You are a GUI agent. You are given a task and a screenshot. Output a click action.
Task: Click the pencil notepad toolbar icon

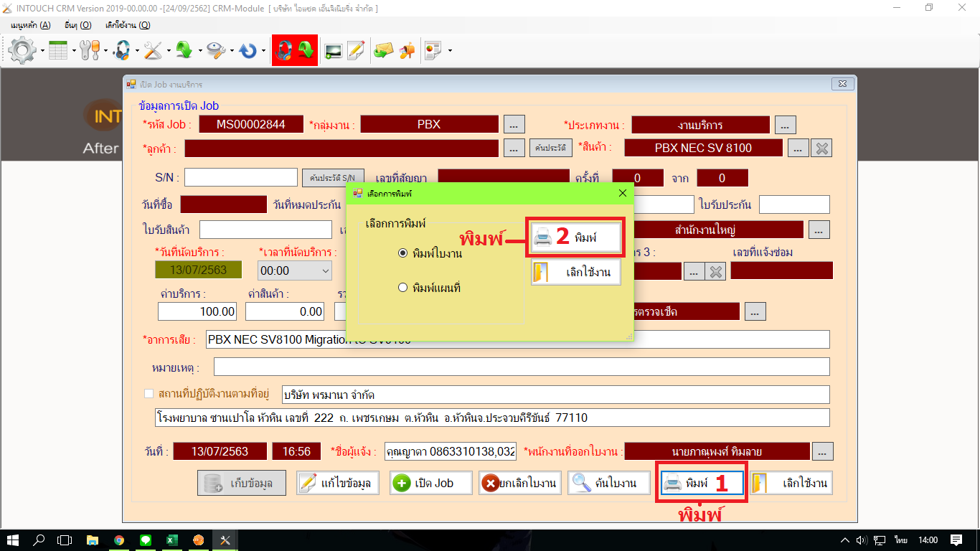coord(356,50)
